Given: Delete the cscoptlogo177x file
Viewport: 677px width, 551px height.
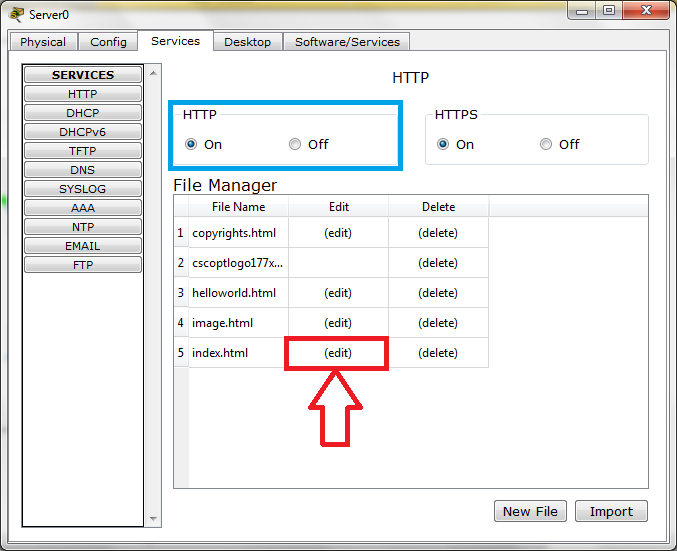Looking at the screenshot, I should [x=438, y=263].
